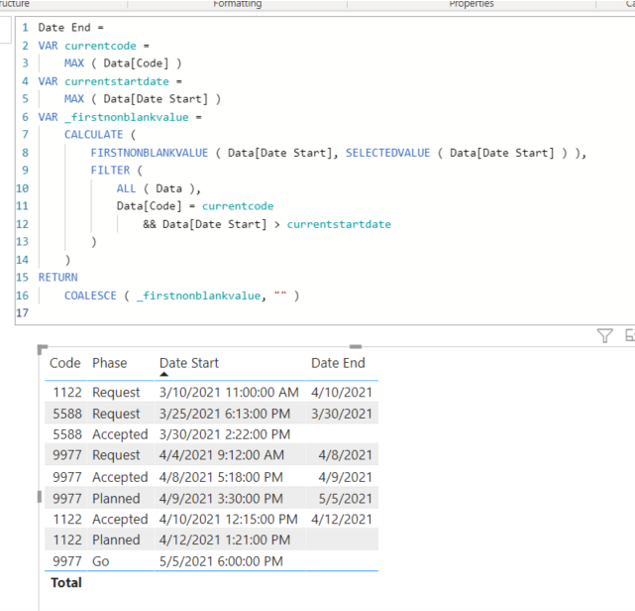The height and width of the screenshot is (611, 635).
Task: Select the '4/8/2021' Date End cell
Action: [345, 455]
